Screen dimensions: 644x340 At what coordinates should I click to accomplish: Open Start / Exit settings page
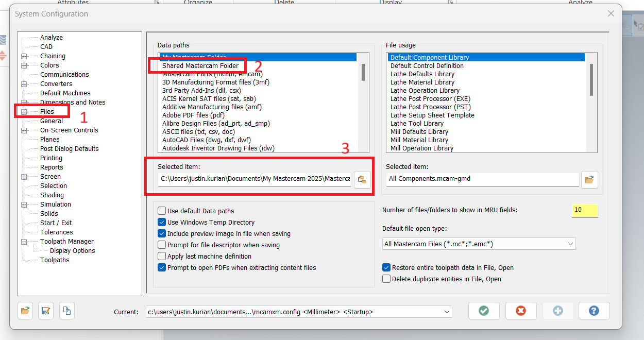point(56,223)
